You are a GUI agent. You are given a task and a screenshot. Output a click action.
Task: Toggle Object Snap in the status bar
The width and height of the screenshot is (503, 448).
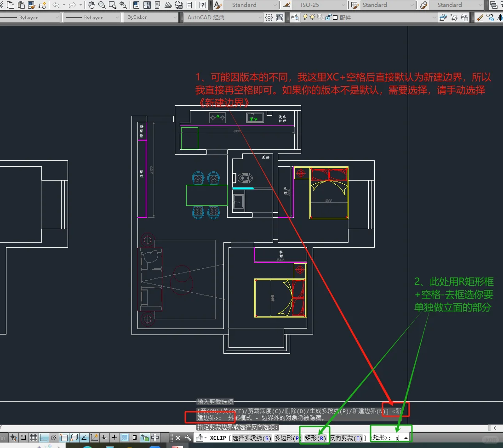tap(64, 437)
